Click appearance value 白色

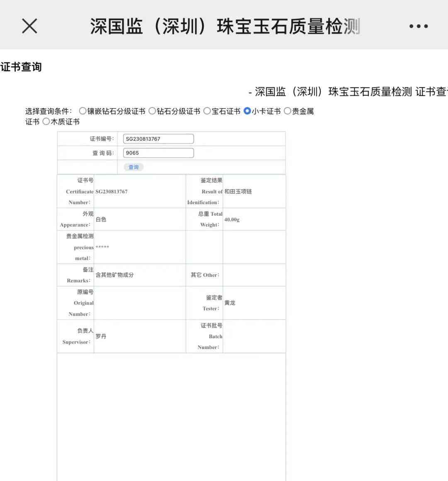click(101, 219)
